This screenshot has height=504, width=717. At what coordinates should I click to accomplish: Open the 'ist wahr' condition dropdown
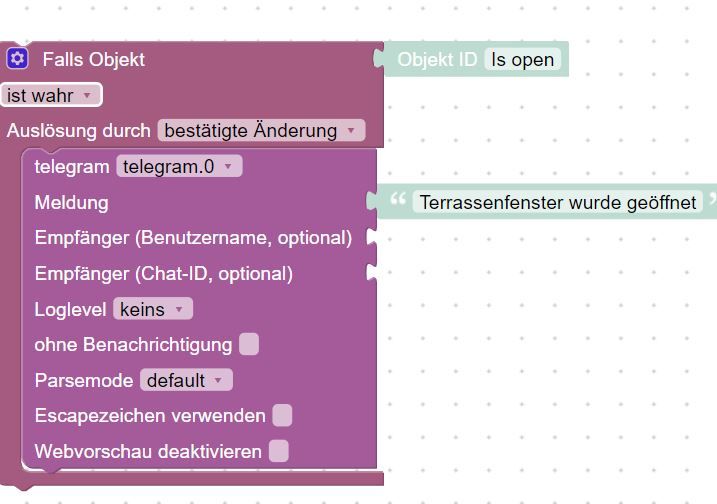click(51, 95)
